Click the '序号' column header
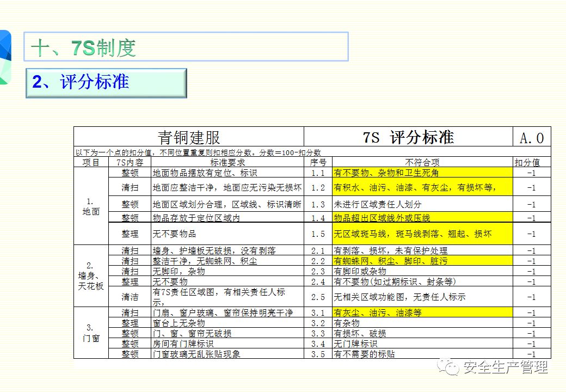This screenshot has width=566, height=392. [x=318, y=162]
